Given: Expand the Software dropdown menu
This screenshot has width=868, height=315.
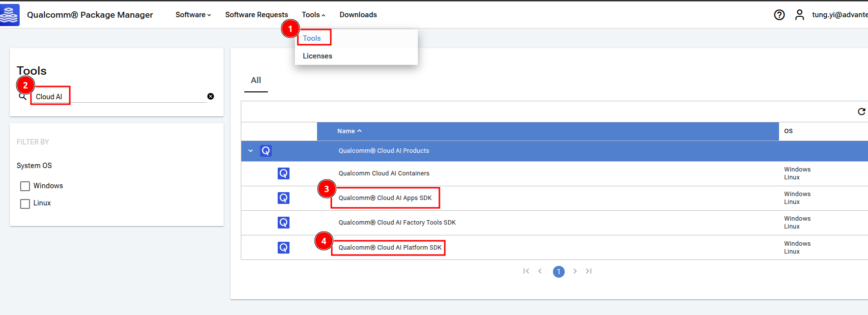Looking at the screenshot, I should point(193,15).
